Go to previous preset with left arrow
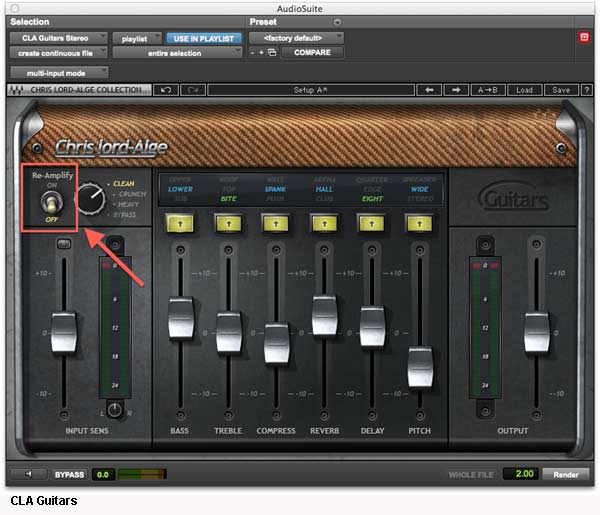600x515 pixels. click(429, 90)
